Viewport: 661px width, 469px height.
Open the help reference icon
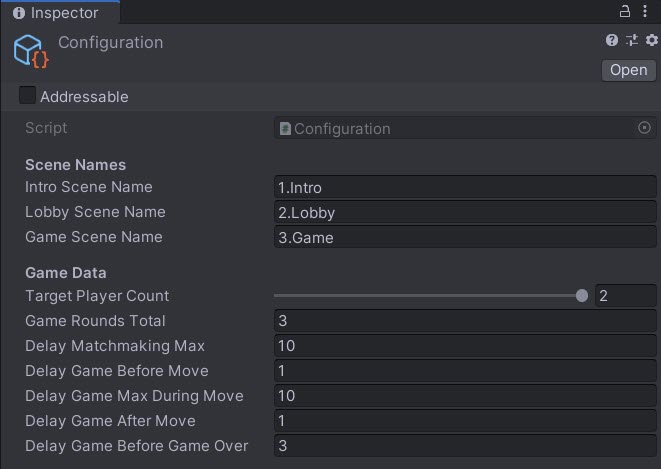point(612,40)
